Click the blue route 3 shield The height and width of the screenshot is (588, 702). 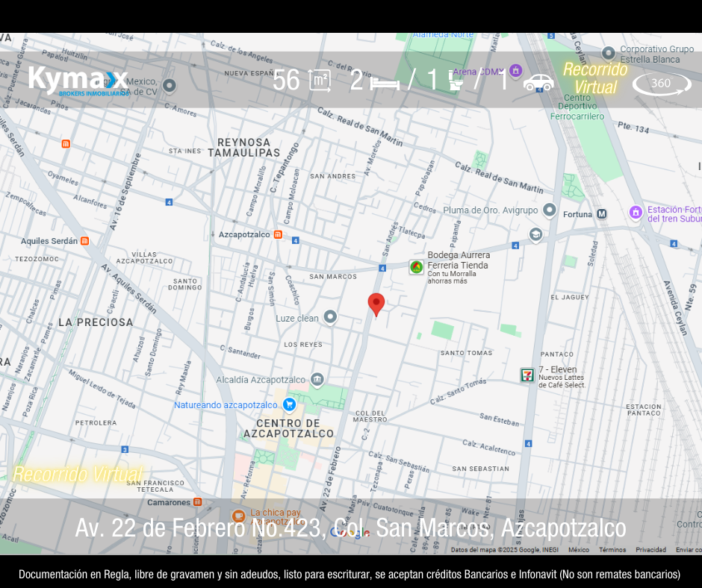click(x=125, y=449)
